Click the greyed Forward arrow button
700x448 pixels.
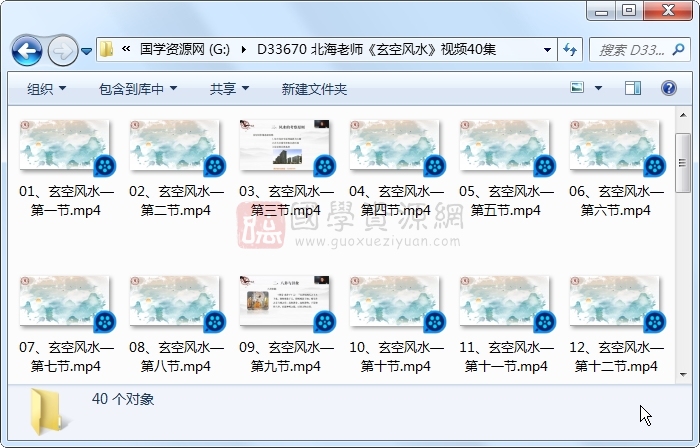click(x=62, y=51)
